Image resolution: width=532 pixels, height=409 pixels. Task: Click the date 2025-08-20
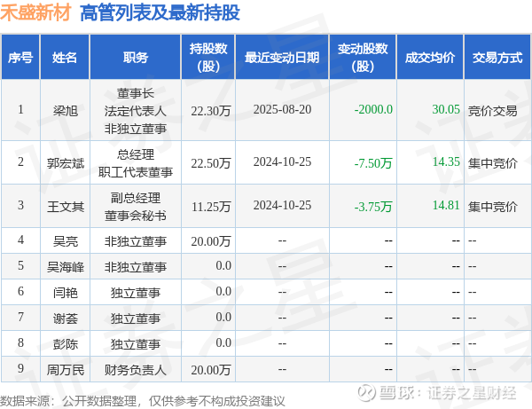click(x=282, y=109)
